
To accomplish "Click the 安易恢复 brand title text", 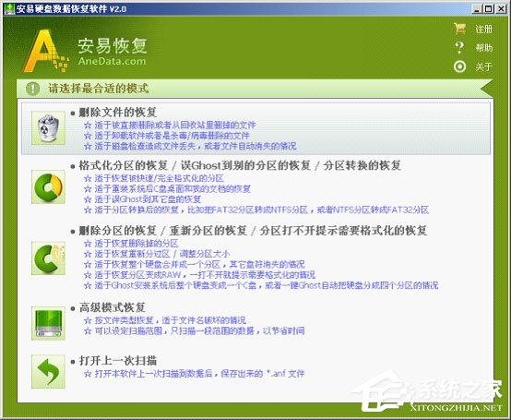I will [x=113, y=45].
